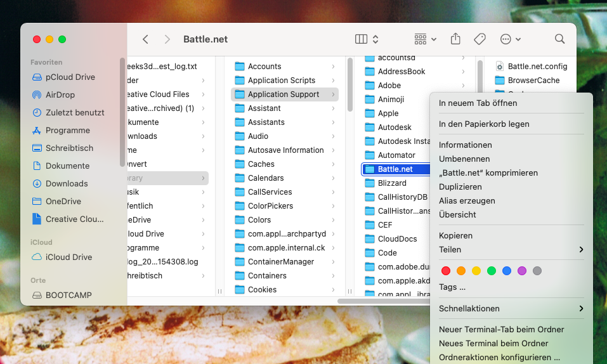Open the group-by grid icon menu
Viewport: 607px width, 364px height.
click(x=425, y=39)
